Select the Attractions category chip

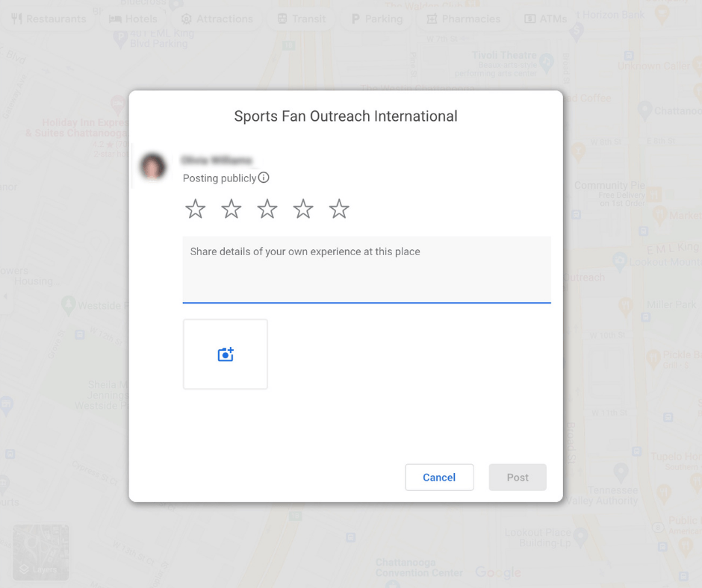217,19
